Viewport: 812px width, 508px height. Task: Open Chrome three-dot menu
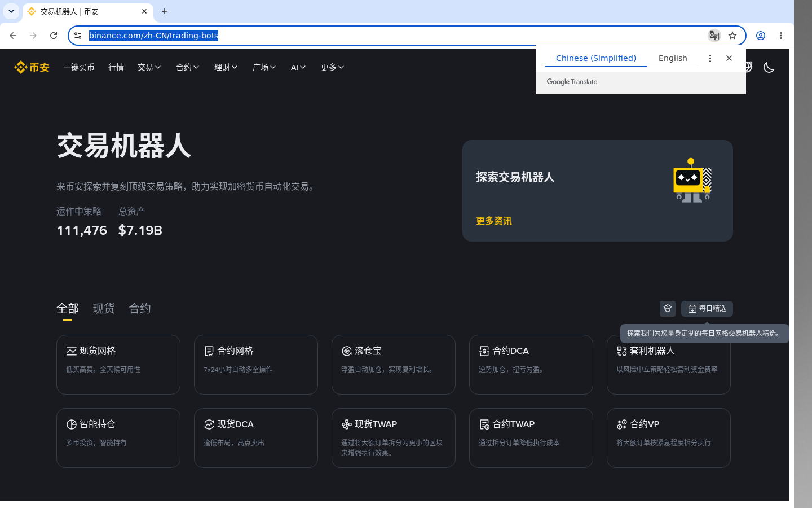[x=781, y=36]
